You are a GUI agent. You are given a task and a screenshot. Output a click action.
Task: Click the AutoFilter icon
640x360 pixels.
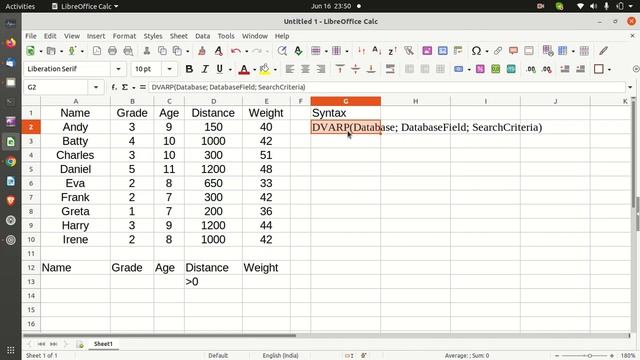pos(409,51)
